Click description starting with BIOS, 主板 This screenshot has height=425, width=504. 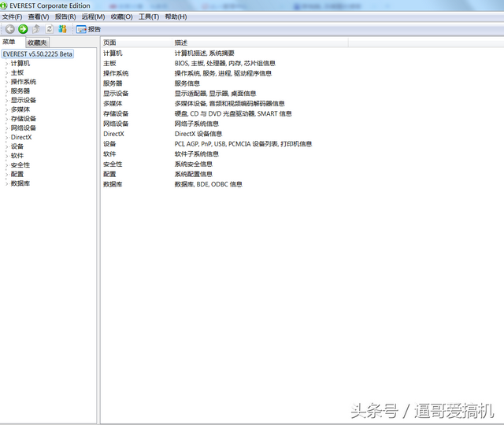point(225,64)
